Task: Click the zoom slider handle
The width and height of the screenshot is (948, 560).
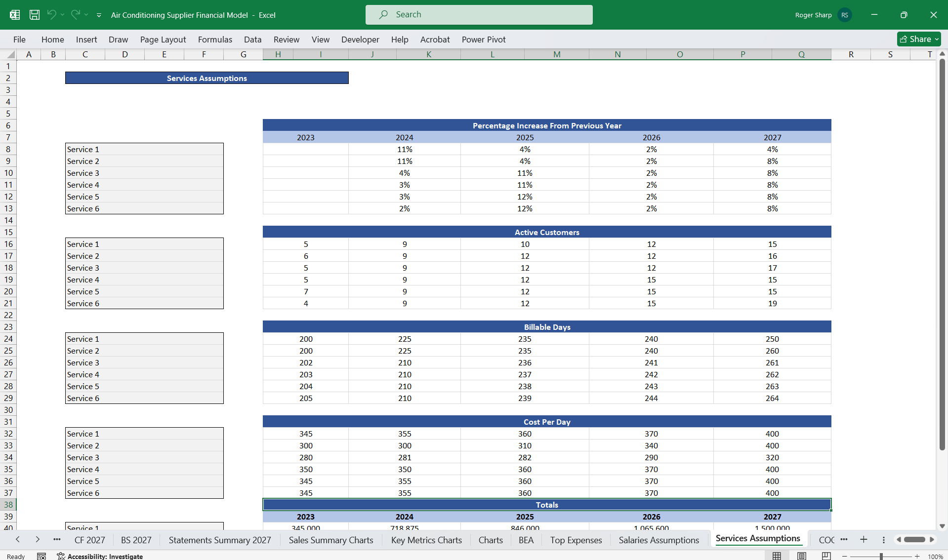Action: coord(881,557)
